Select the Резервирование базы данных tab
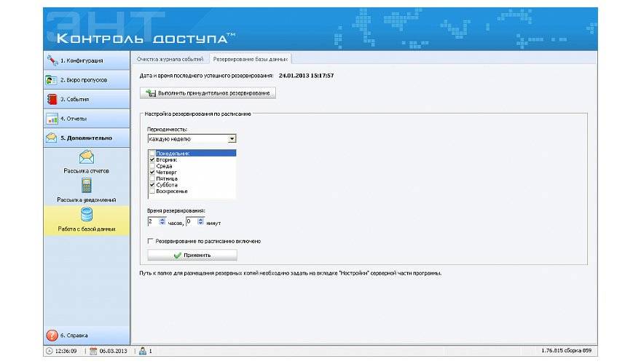Viewport: 641px width, 364px height. tap(250, 58)
